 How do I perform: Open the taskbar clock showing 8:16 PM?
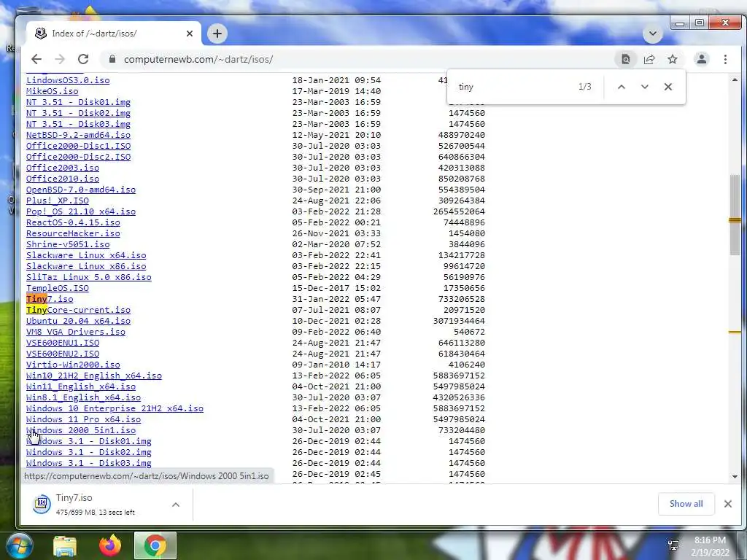710,546
